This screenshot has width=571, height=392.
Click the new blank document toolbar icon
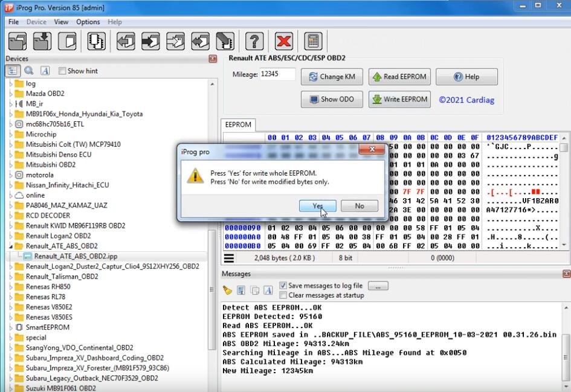coord(67,40)
